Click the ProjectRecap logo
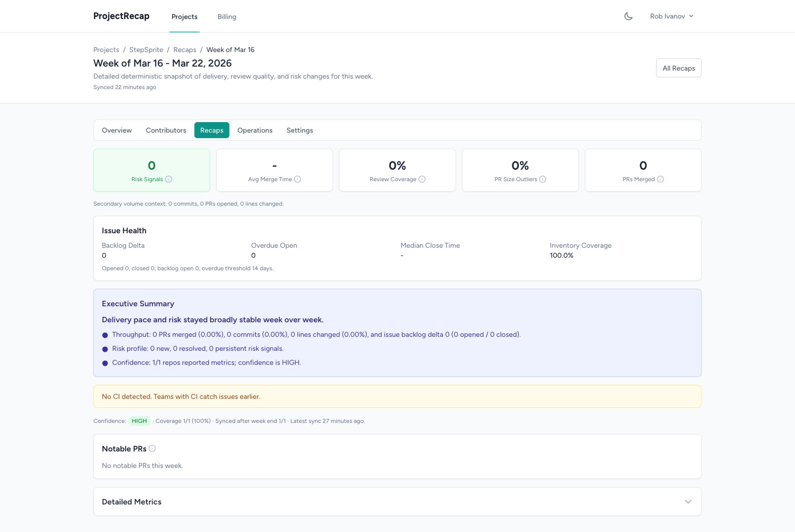 (121, 16)
